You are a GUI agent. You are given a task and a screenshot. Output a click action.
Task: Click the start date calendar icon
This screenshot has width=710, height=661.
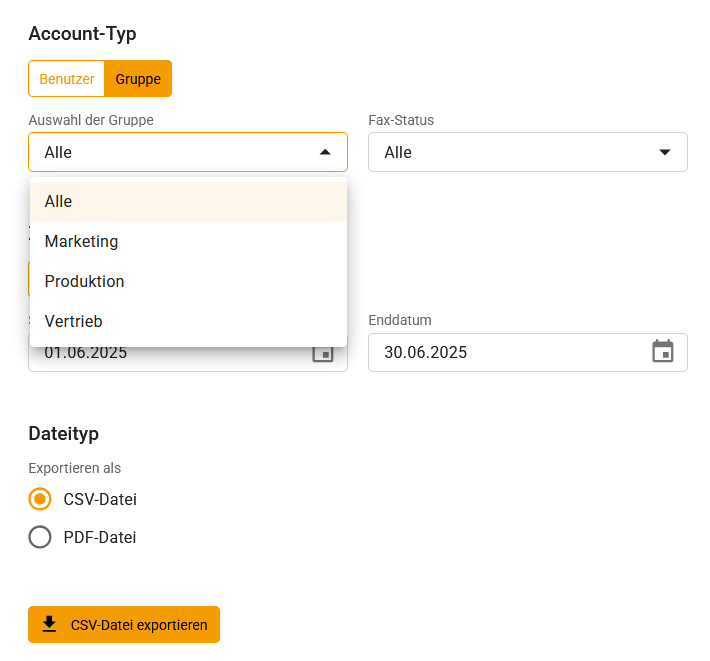(x=322, y=355)
